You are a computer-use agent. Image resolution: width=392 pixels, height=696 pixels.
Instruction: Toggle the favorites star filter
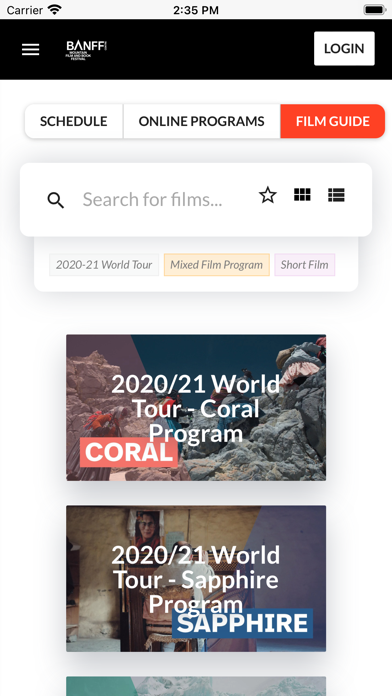click(x=268, y=195)
